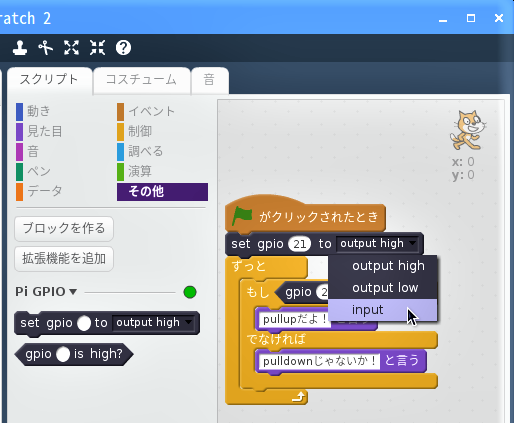Image resolution: width=514 pixels, height=423 pixels.
Task: Select the duplicate stamp tool
Action: click(20, 48)
